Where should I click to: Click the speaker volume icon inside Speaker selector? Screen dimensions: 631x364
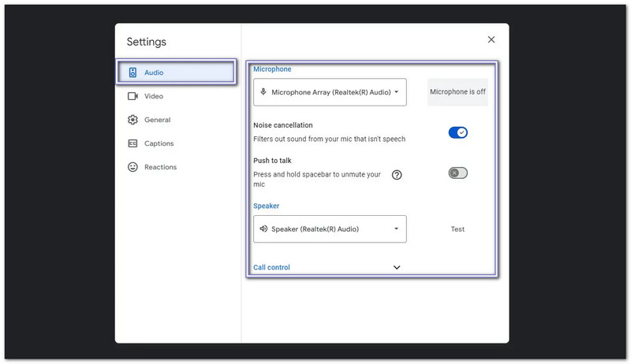(263, 229)
